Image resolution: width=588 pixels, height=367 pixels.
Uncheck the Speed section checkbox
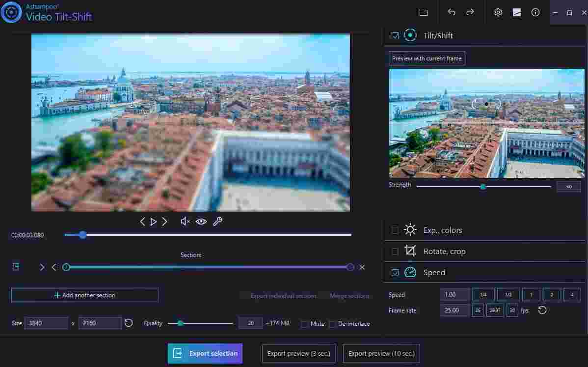[x=395, y=272]
